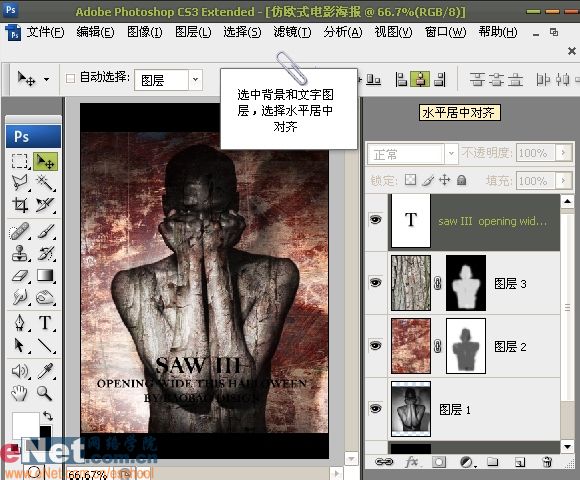Toggle lock transparent pixels
The image size is (580, 480).
point(410,180)
